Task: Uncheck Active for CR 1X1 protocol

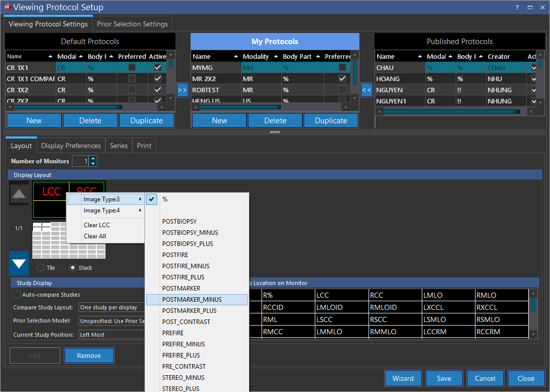Action: pyautogui.click(x=158, y=67)
